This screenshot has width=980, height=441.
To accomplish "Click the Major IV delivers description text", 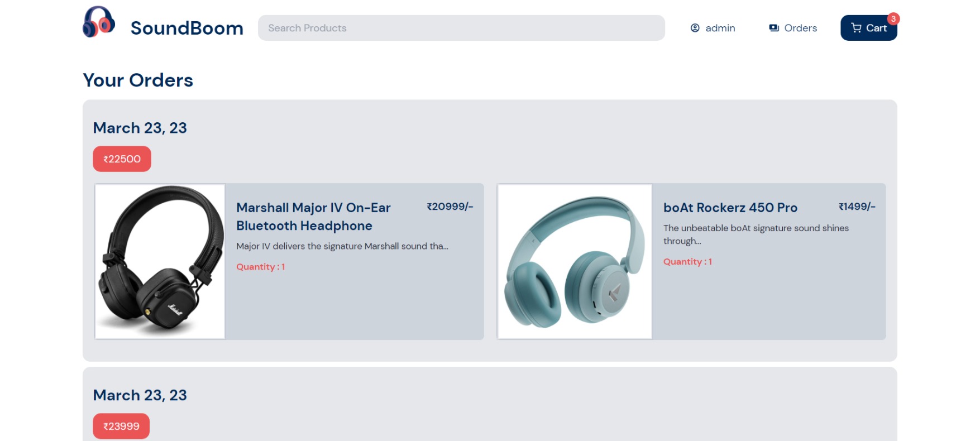I will point(342,246).
